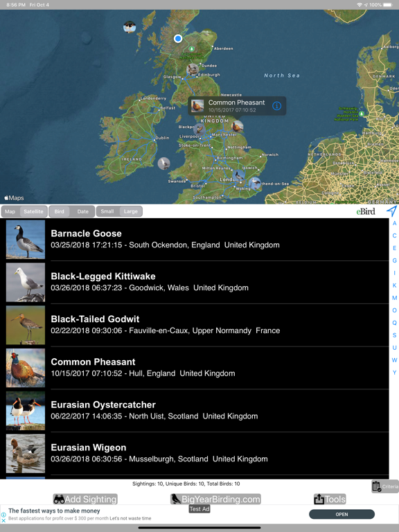399x532 pixels.
Task: Jump to letter E in the index
Action: coord(394,248)
